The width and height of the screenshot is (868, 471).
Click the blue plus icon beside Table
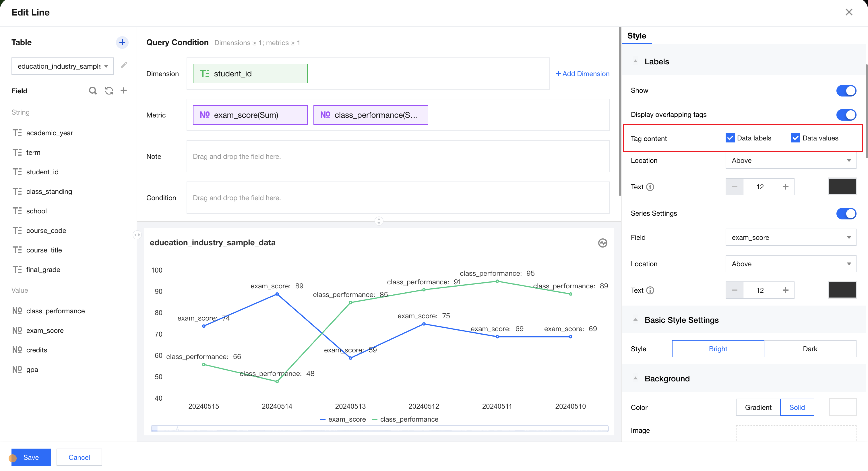tap(122, 42)
